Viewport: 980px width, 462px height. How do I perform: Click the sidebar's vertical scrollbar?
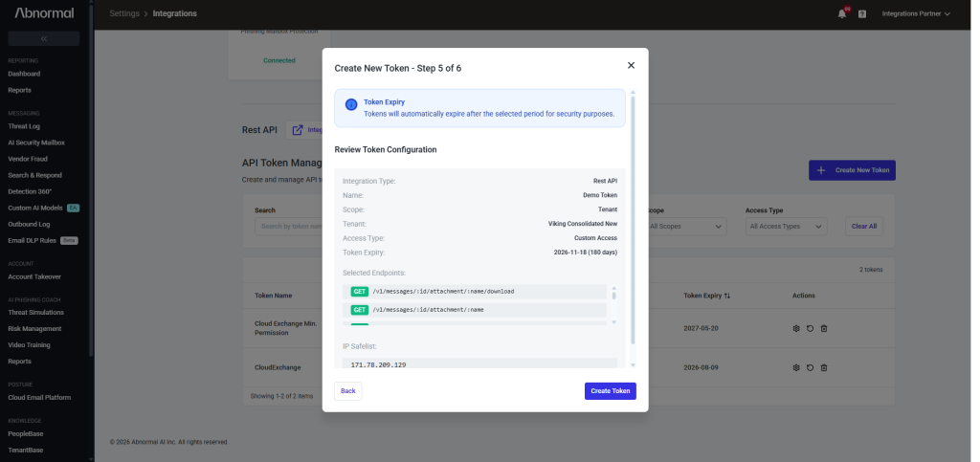[x=92, y=181]
